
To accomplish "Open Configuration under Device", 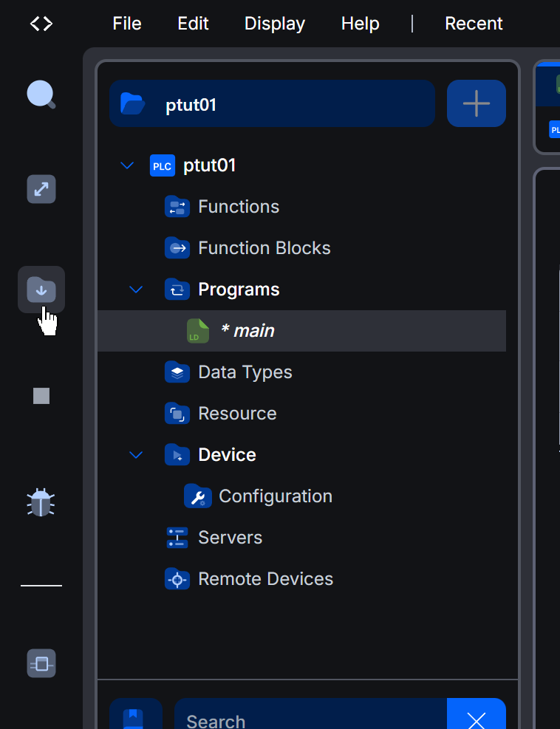I will [x=275, y=496].
